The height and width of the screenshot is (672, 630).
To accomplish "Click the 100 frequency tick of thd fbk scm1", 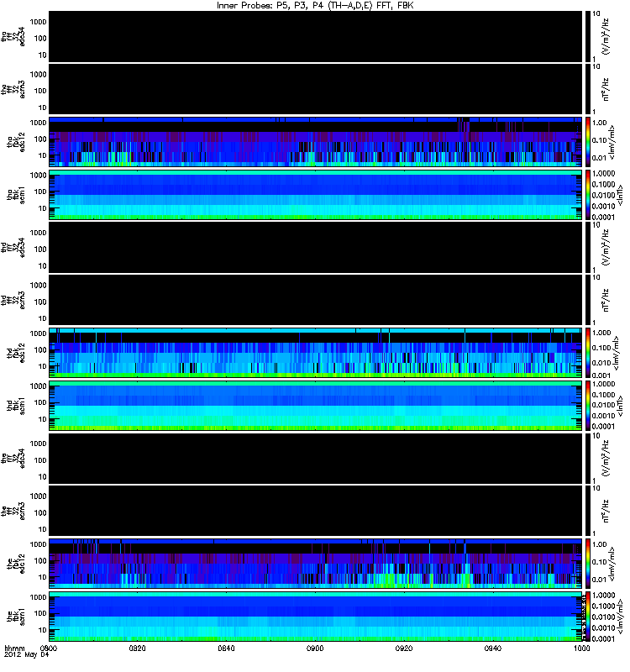I will pyautogui.click(x=40, y=402).
